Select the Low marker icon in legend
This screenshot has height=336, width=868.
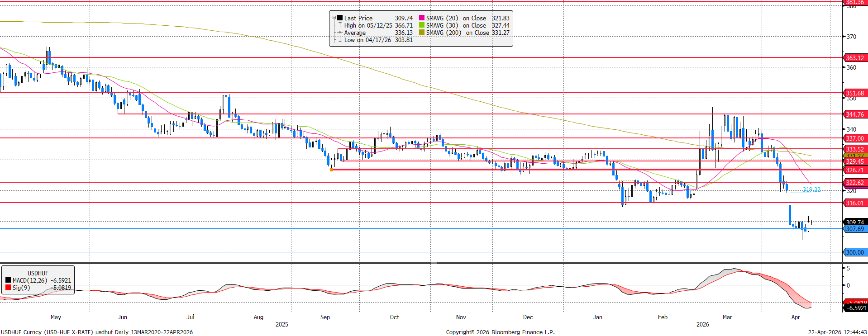(340, 40)
